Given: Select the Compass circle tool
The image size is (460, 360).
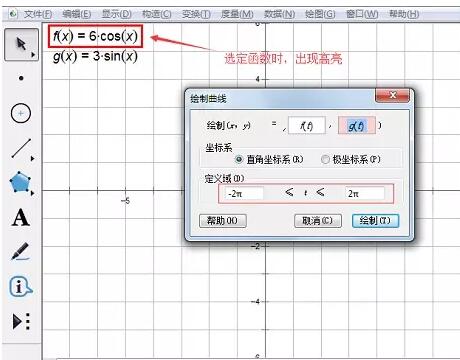Looking at the screenshot, I should point(21,113).
